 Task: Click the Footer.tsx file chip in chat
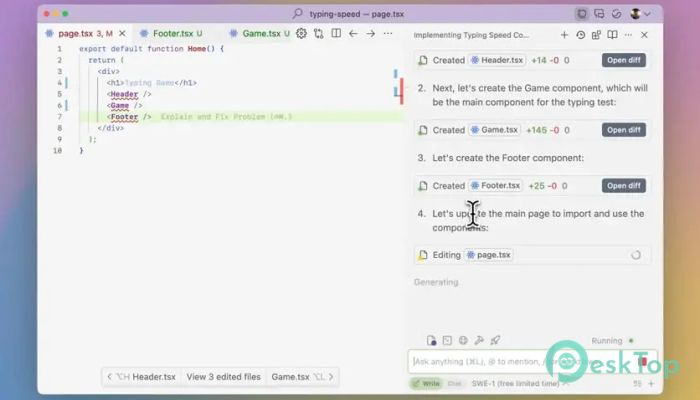click(496, 186)
